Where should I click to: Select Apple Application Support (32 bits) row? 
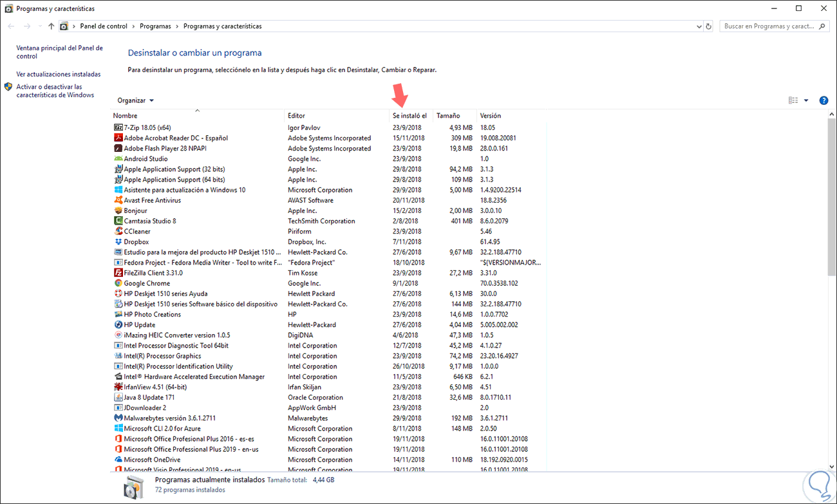328,169
